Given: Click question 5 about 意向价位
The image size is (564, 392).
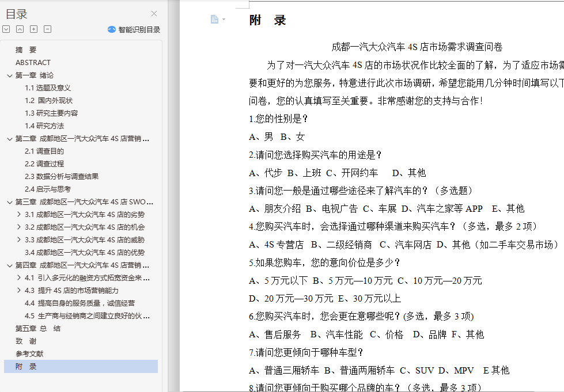Looking at the screenshot, I should (x=324, y=262).
